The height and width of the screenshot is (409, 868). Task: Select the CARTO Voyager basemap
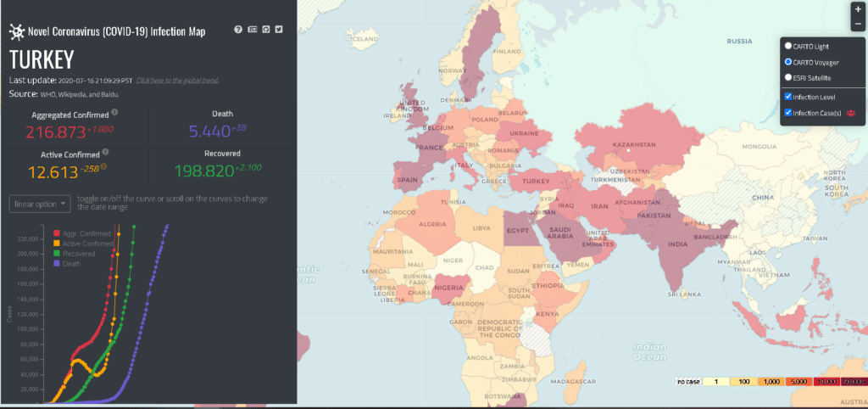tap(788, 62)
